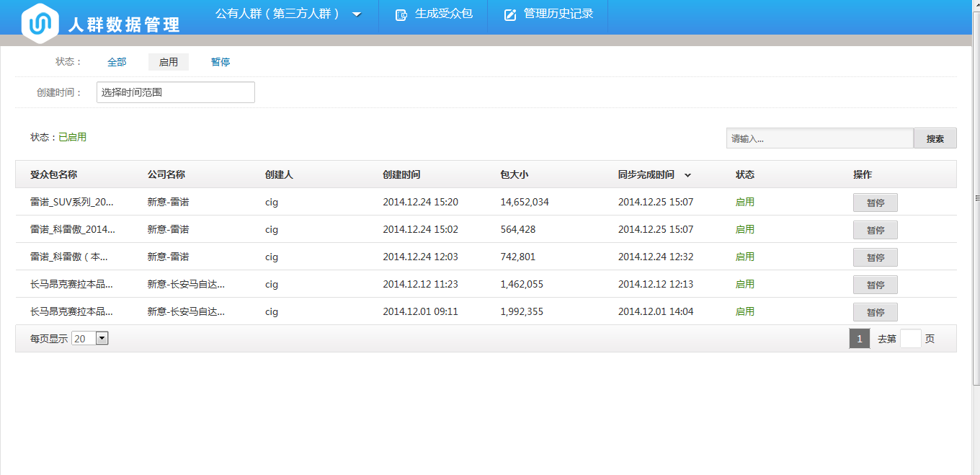Click the 受众包名称 column header
The height and width of the screenshot is (475, 980).
pyautogui.click(x=54, y=174)
